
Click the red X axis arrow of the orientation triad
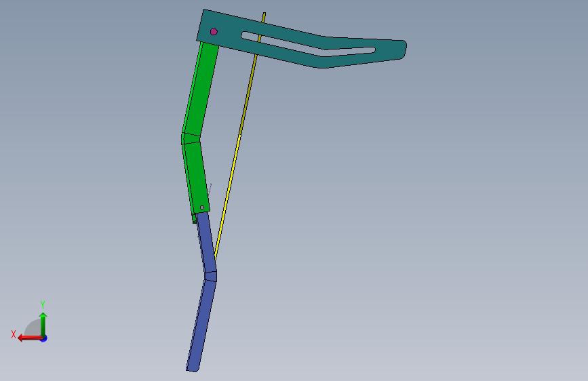(x=29, y=338)
